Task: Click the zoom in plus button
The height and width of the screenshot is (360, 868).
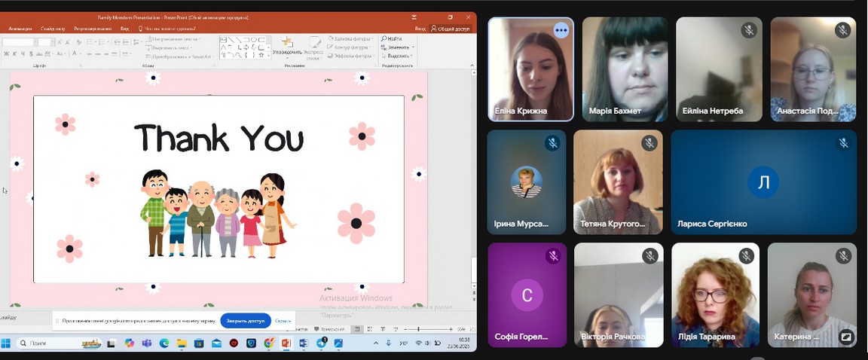Action: tap(451, 329)
